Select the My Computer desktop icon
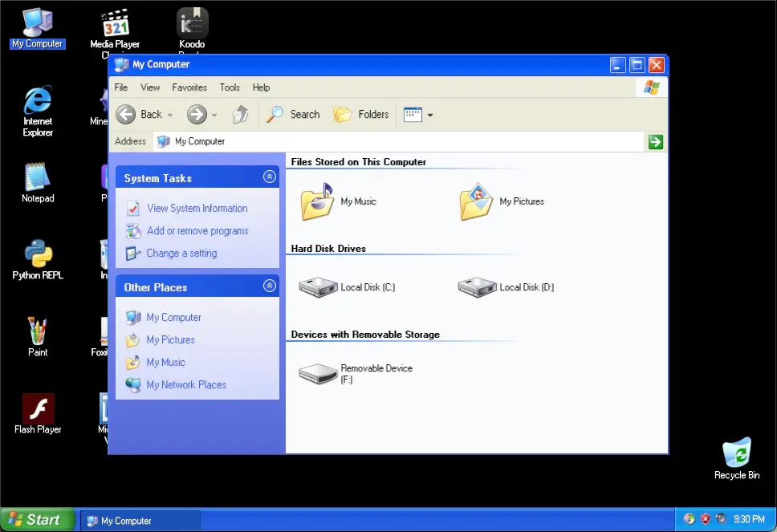Screen dimensions: 777x532 coord(38,28)
